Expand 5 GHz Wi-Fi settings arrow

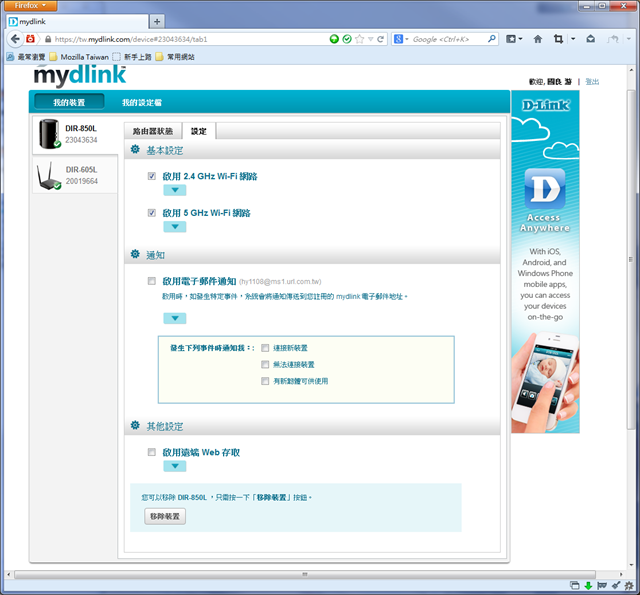pos(175,227)
